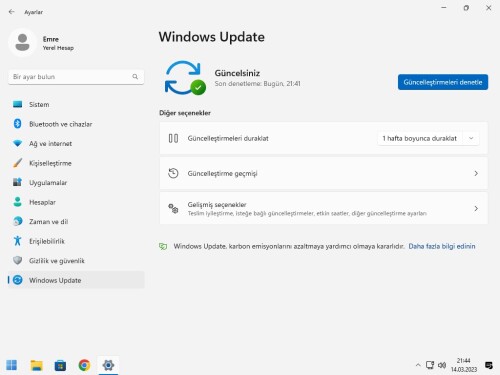Screen dimensions: 500x375
Task: Click the Diğer seçenekler heading
Action: point(185,113)
